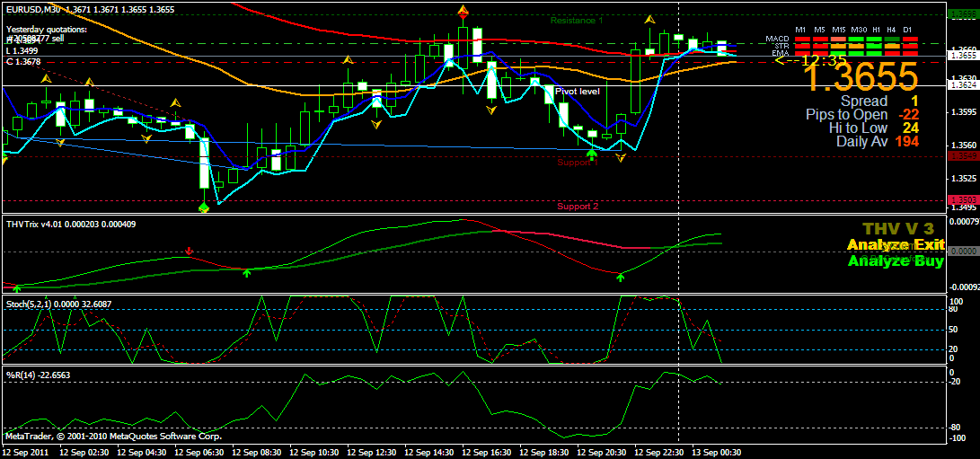Select the H4 timeframe column header
The image size is (980, 459).
[891, 30]
